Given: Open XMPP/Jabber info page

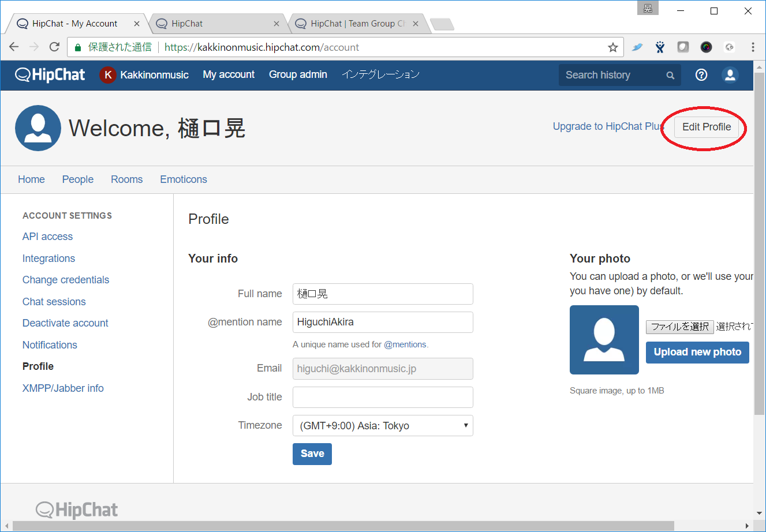Looking at the screenshot, I should (63, 388).
